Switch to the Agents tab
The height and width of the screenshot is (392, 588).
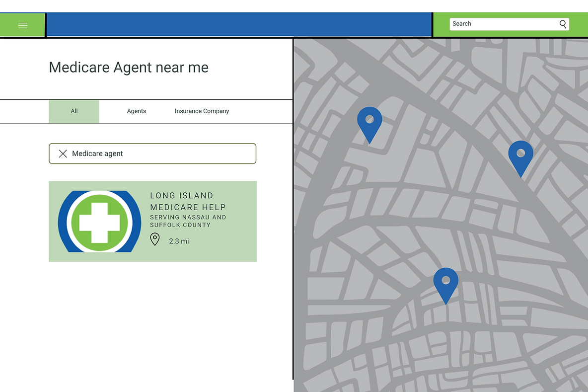tap(137, 111)
